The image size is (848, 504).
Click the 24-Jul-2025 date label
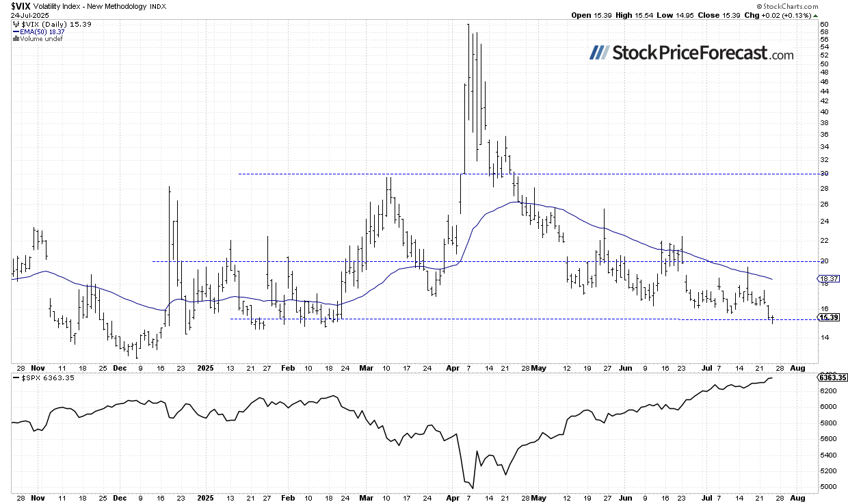29,14
